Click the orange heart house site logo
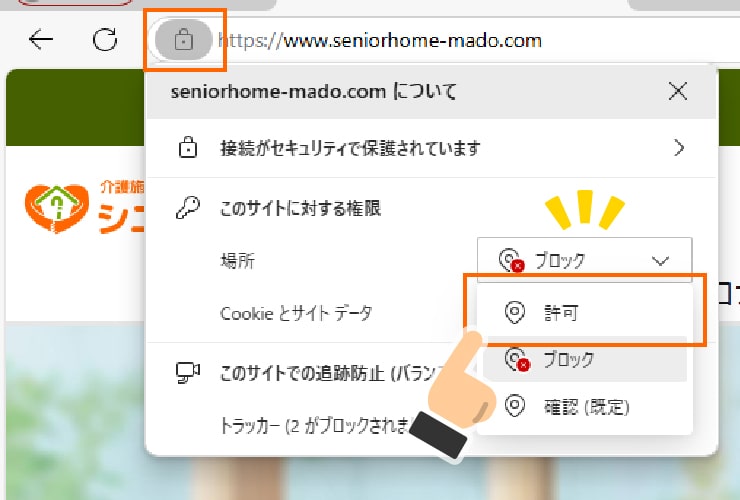This screenshot has width=740, height=500. 57,208
